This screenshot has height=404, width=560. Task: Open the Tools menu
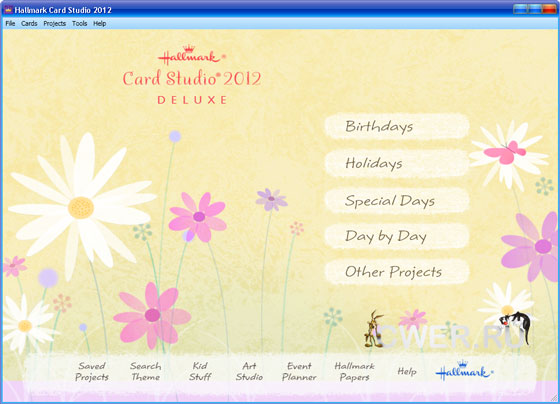[x=79, y=24]
